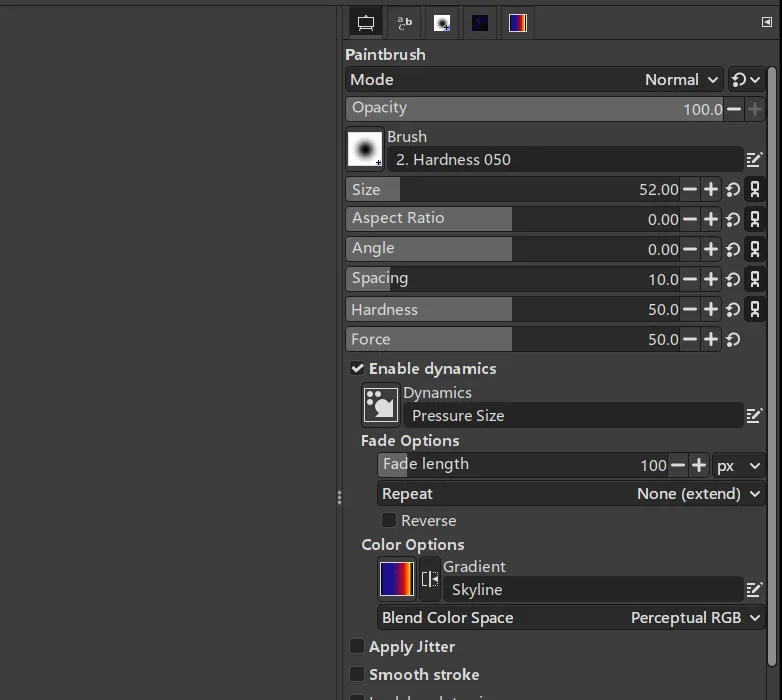Increase the Spacing value

pos(711,279)
